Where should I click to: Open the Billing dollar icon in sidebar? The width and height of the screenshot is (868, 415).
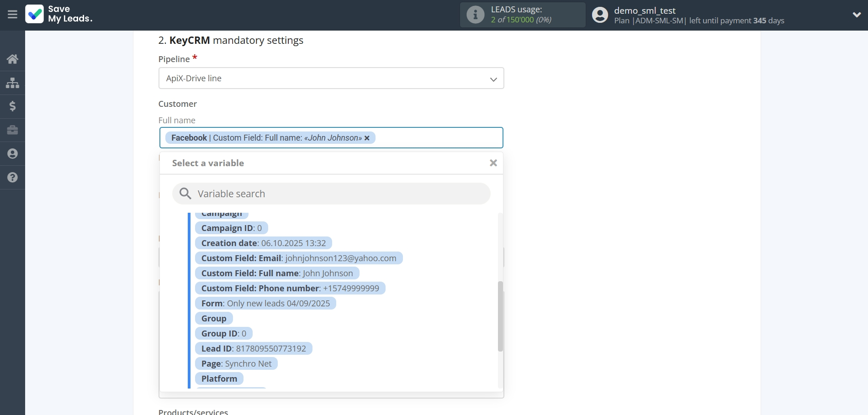point(12,106)
